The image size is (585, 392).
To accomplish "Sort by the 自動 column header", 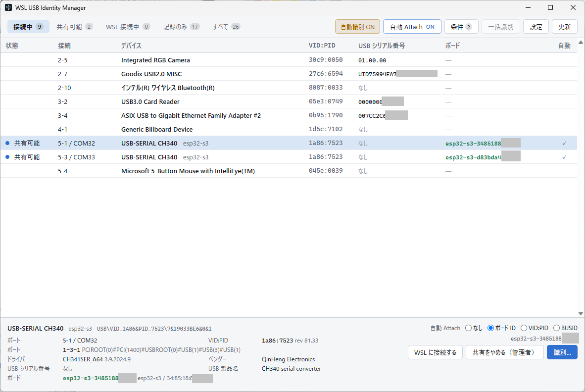I will (564, 46).
